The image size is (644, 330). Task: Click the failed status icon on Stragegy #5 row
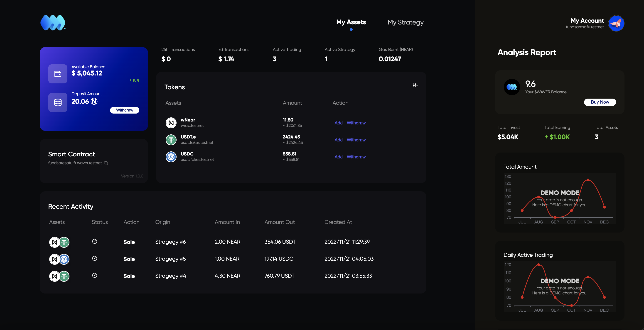pyautogui.click(x=95, y=258)
